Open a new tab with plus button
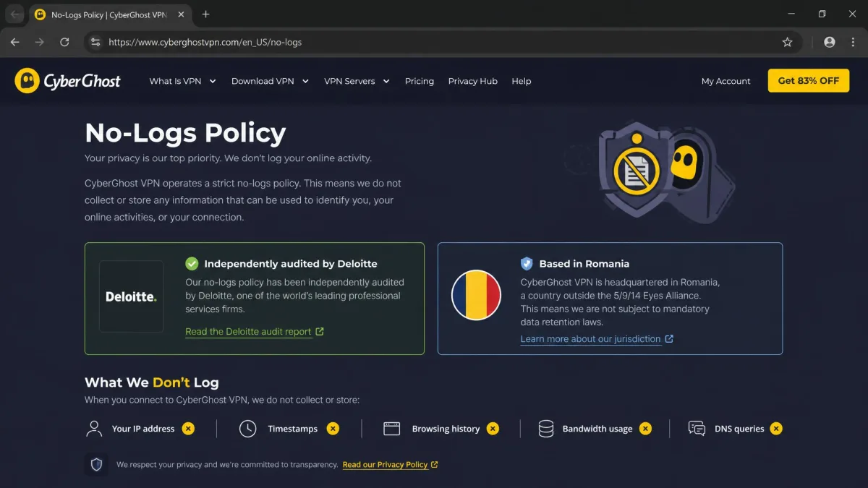 click(206, 14)
